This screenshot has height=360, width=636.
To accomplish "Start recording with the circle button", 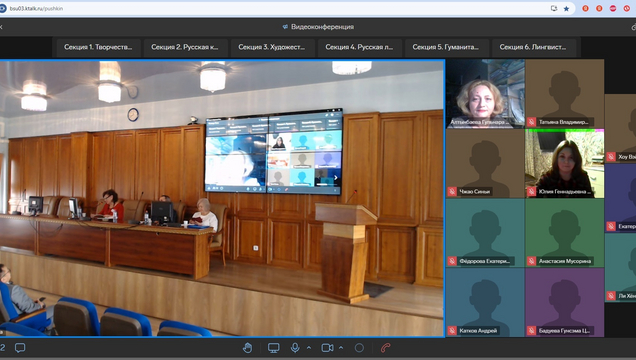I will point(359,348).
